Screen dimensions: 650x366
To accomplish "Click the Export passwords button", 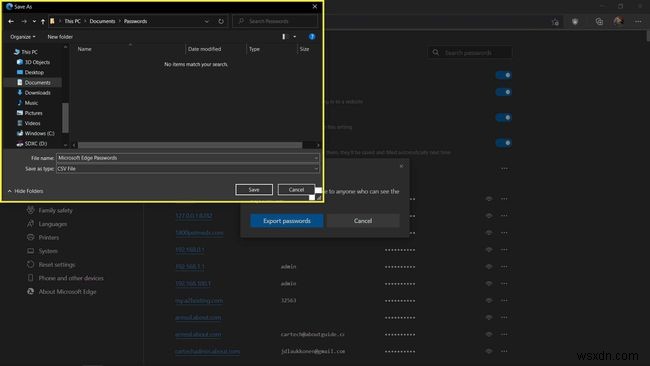I will pos(287,221).
